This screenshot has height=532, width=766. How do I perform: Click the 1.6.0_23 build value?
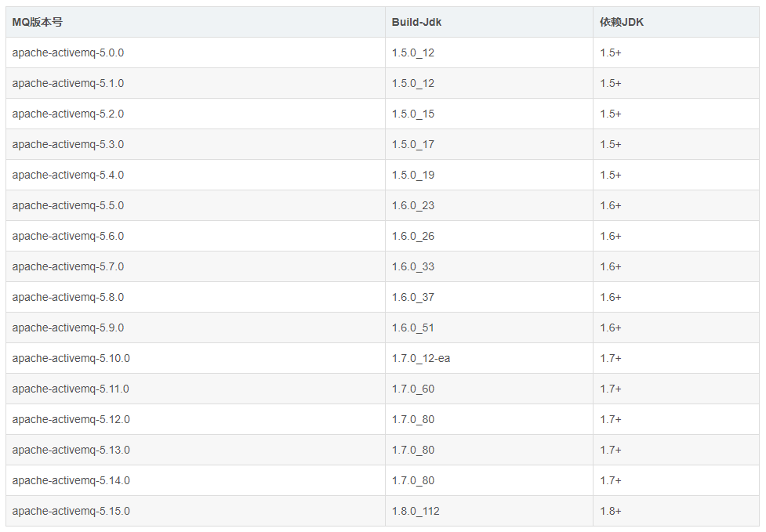pyautogui.click(x=413, y=206)
